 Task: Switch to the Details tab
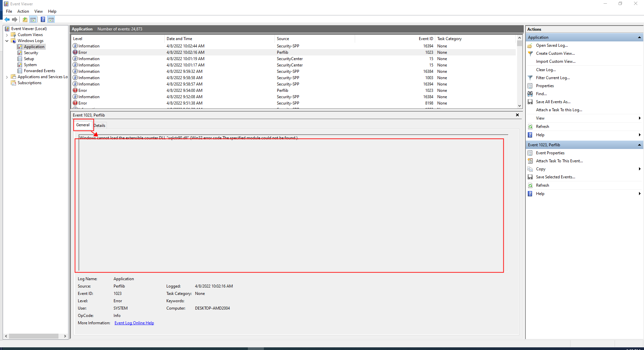coord(100,126)
